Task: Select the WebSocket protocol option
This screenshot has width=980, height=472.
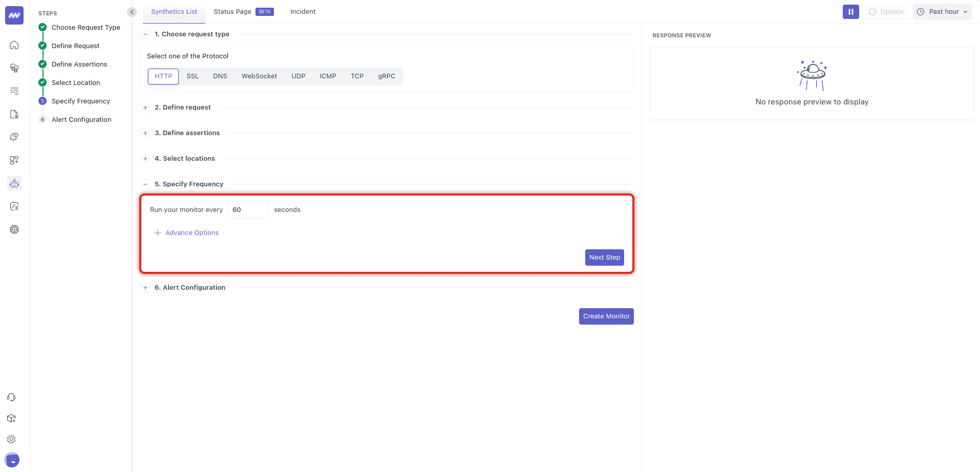Action: pyautogui.click(x=259, y=76)
